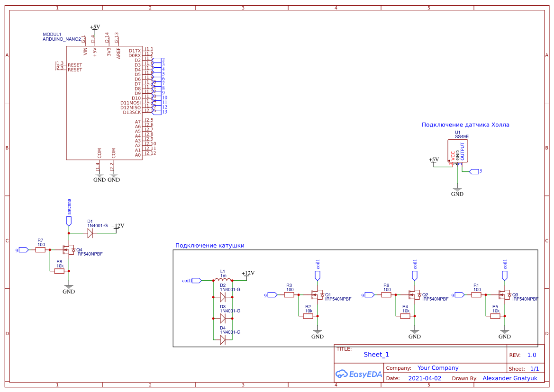Click the Q4 IRF540NPBF MOSFET symbol

coord(69,250)
